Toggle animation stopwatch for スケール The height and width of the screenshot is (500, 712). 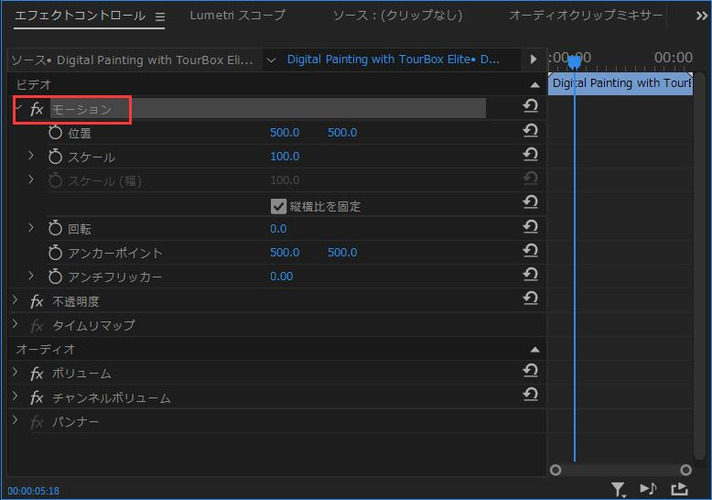coord(55,157)
